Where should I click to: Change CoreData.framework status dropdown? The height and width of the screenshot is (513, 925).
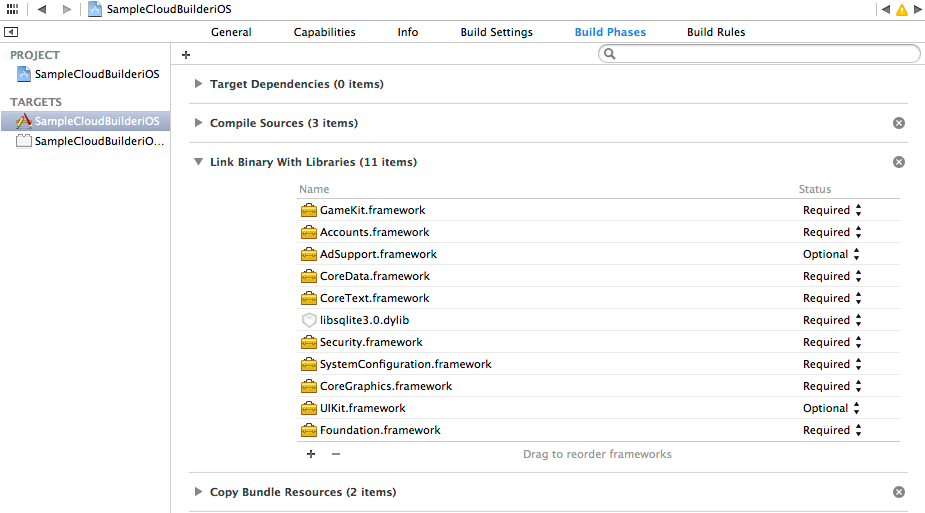[x=832, y=276]
